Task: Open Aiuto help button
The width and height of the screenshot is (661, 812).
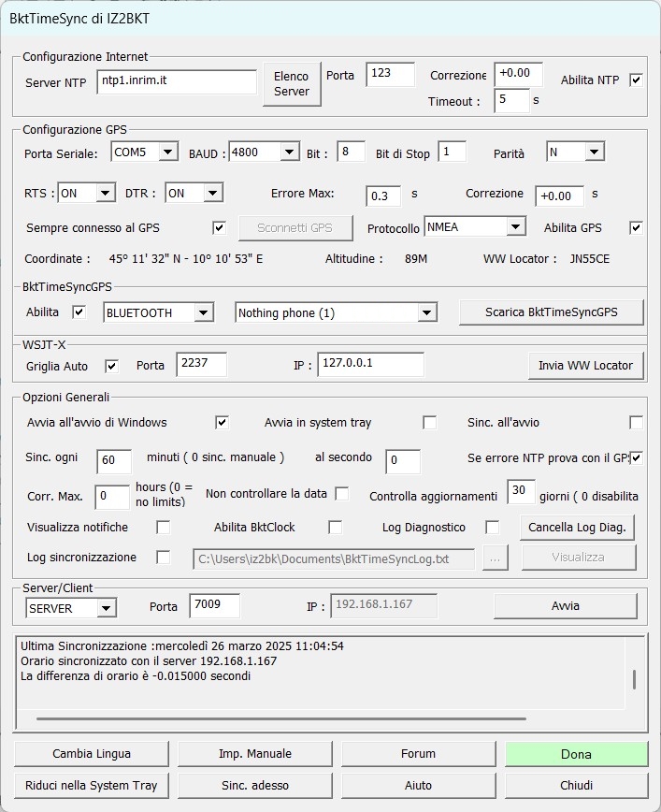Action: pyautogui.click(x=418, y=786)
